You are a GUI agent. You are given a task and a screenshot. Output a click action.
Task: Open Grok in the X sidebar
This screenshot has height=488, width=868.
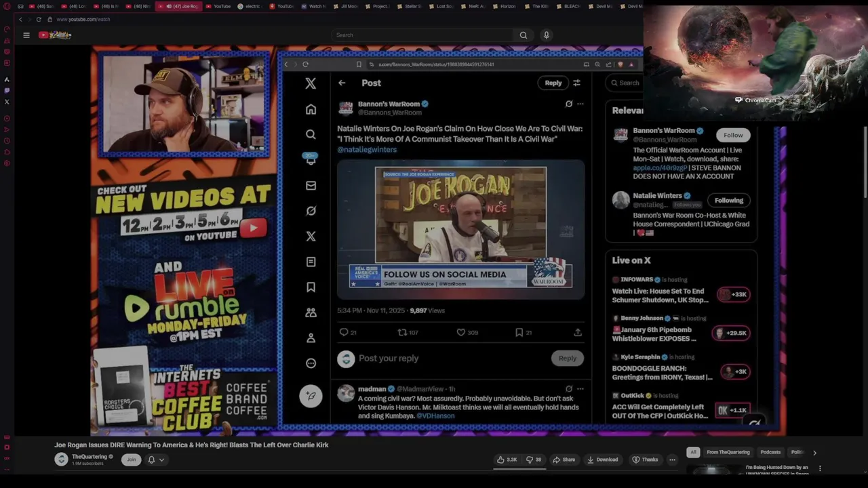point(311,211)
